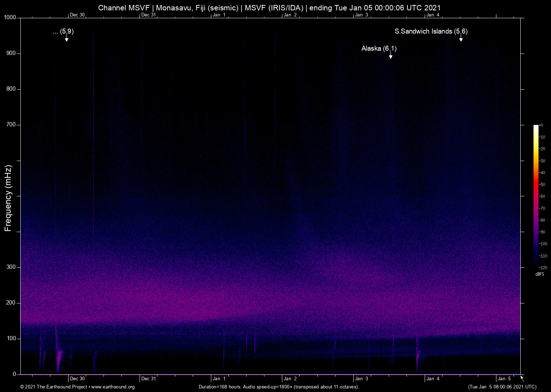Click the '-120' color scale value
This screenshot has height=392, width=551.
tap(543, 267)
